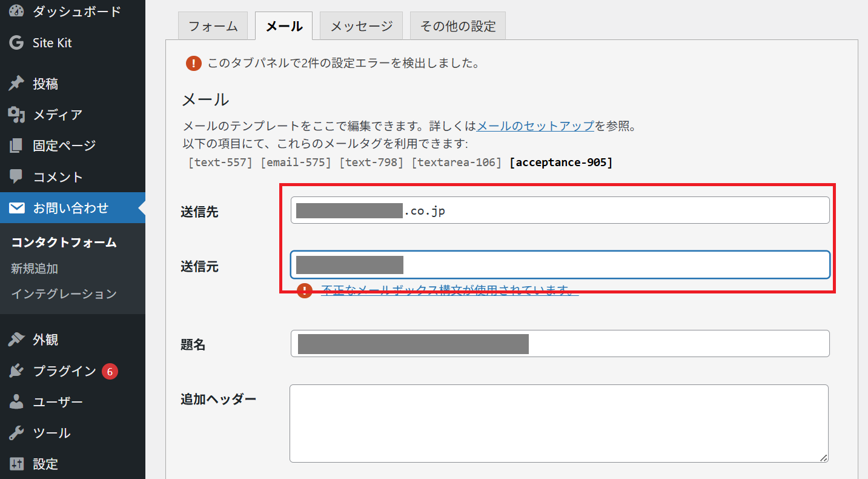Select the その他の設定 tab
The image size is (868, 479).
pos(457,27)
